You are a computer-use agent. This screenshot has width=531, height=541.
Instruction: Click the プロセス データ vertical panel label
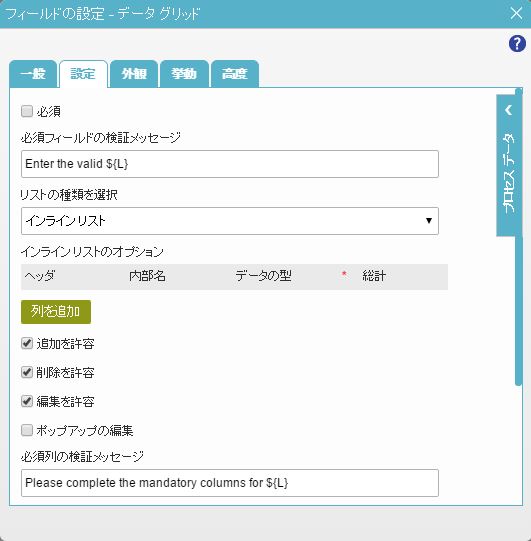coord(508,173)
